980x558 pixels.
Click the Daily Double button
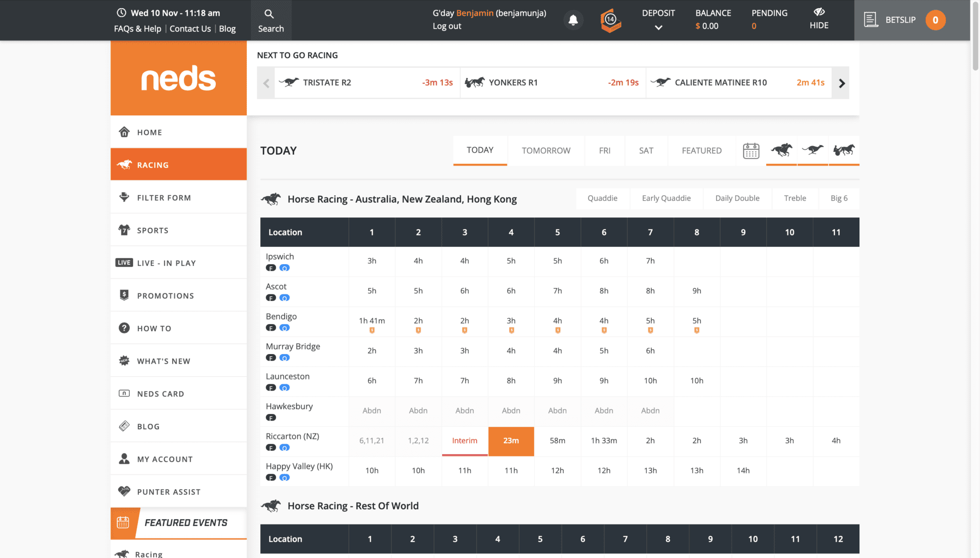737,198
